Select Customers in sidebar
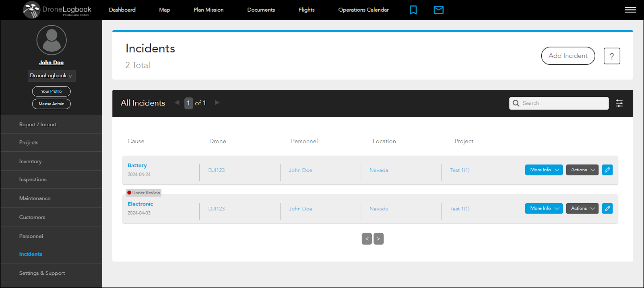644x288 pixels. pos(51,217)
